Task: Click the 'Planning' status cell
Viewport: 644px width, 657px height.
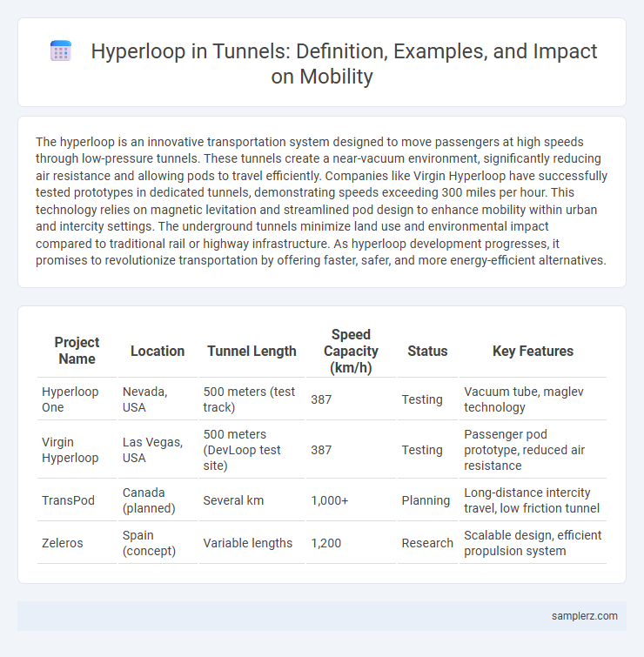Action: click(x=427, y=499)
